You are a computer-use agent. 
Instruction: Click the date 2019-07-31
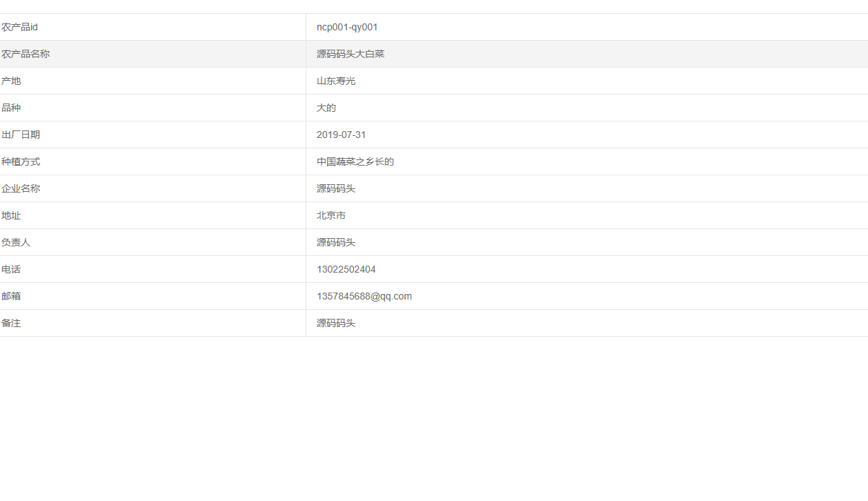coord(341,135)
